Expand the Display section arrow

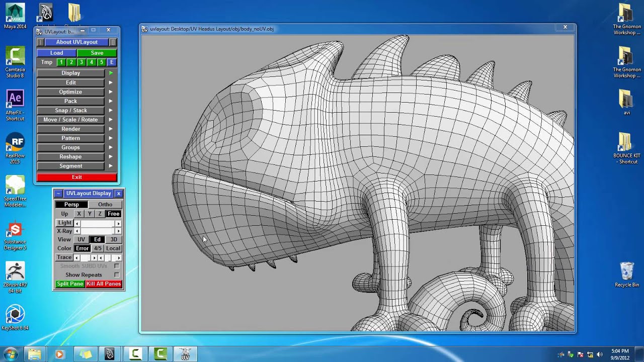pyautogui.click(x=111, y=73)
